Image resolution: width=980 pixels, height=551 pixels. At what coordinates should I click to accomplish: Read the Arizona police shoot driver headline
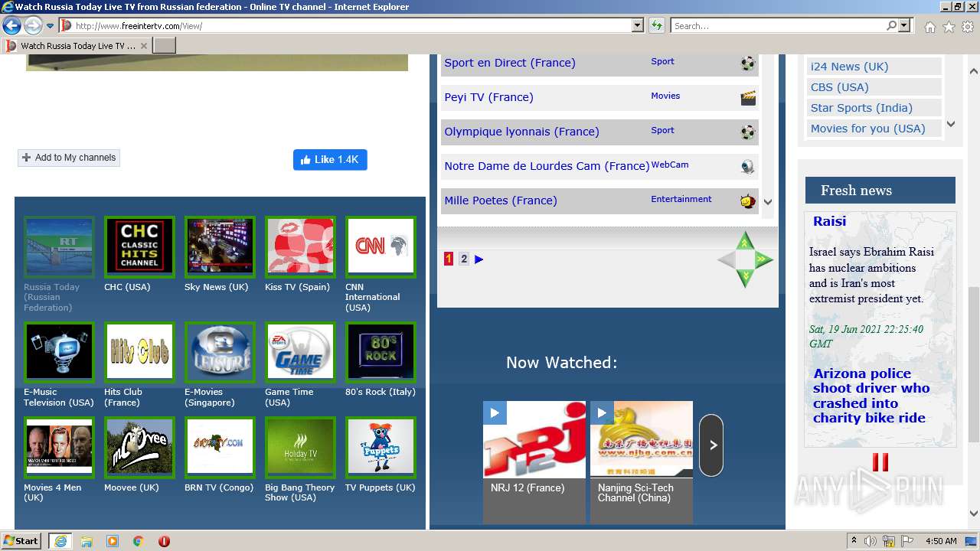[x=871, y=396]
